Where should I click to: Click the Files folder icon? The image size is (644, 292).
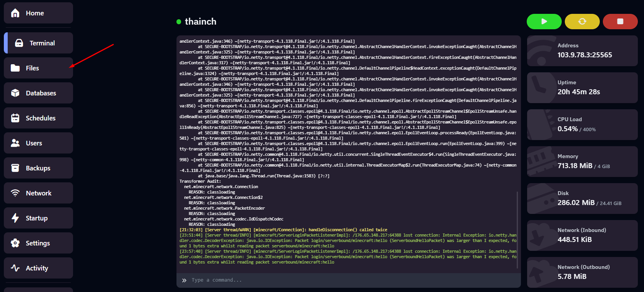[x=15, y=68]
